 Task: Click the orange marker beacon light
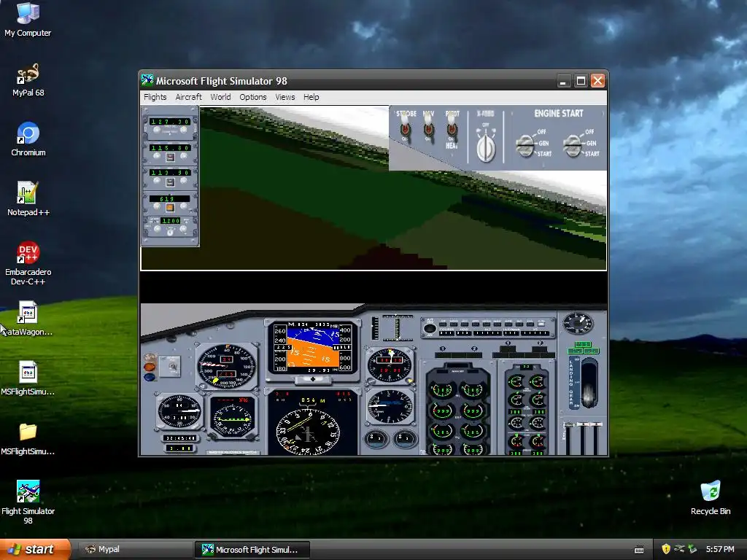149,367
